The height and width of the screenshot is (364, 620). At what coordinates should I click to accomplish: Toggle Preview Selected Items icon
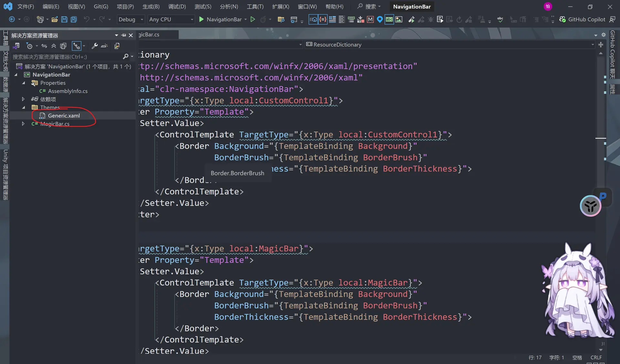[104, 46]
